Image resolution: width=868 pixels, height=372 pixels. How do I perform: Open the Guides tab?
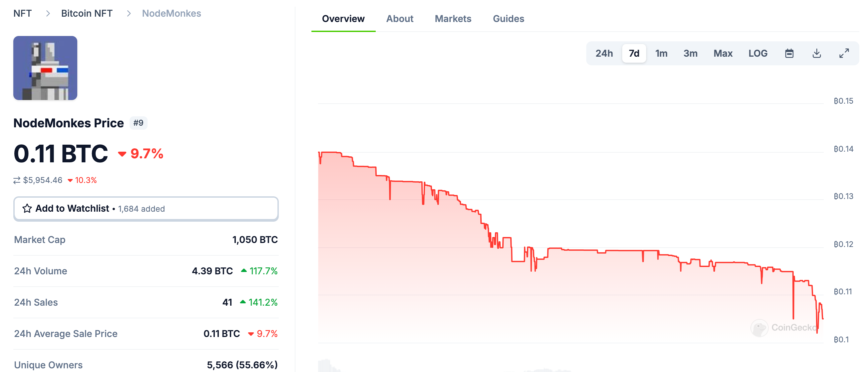coord(508,19)
